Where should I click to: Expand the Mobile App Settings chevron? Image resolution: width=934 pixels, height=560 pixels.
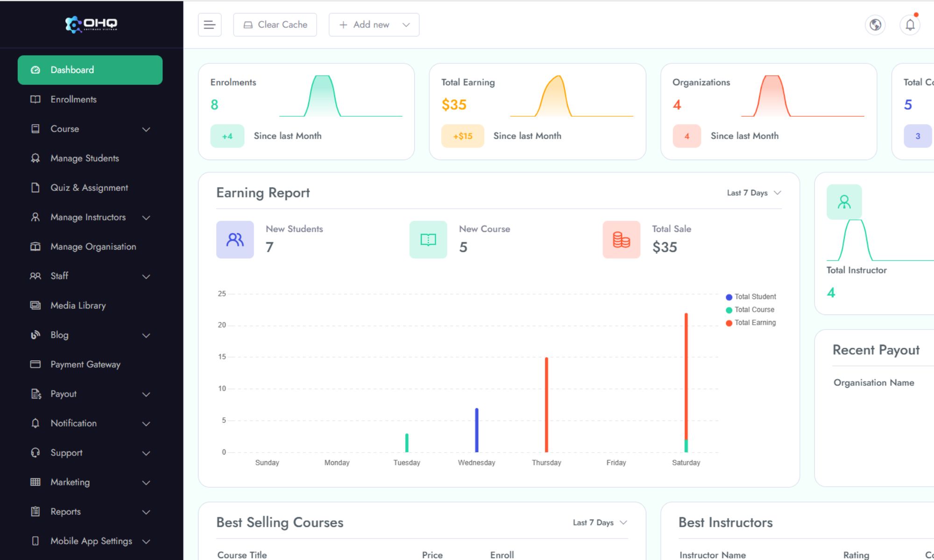pyautogui.click(x=146, y=541)
